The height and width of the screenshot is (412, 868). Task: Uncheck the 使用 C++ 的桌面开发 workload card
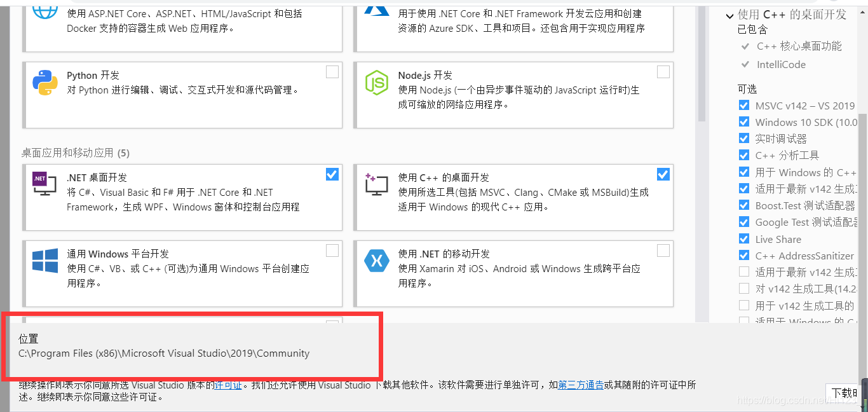663,174
